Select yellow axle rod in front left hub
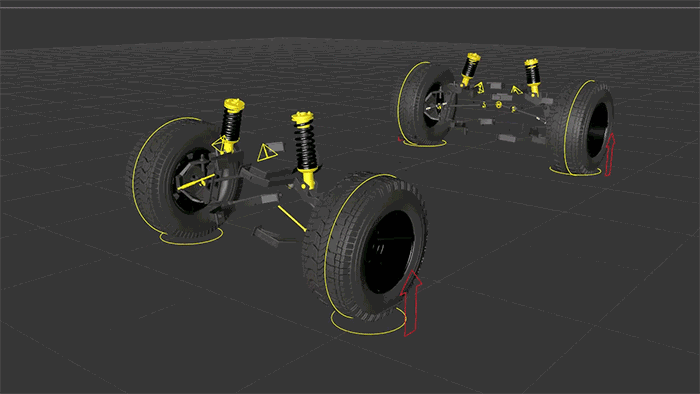Viewport: 700px width, 394px height. point(195,182)
